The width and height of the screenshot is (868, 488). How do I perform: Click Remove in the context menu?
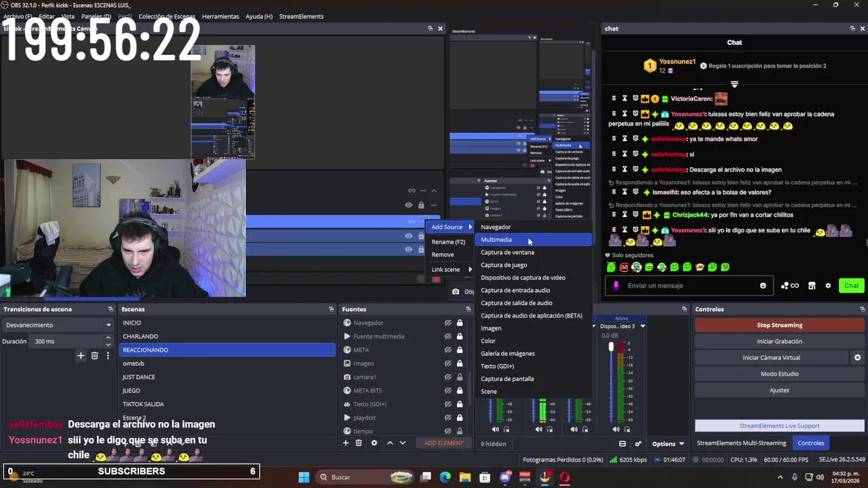pos(451,255)
